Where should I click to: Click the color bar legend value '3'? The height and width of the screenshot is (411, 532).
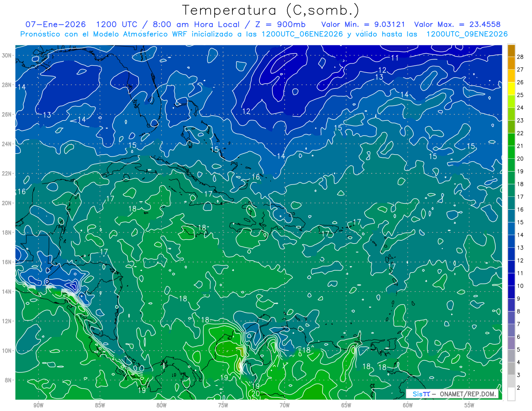518,375
